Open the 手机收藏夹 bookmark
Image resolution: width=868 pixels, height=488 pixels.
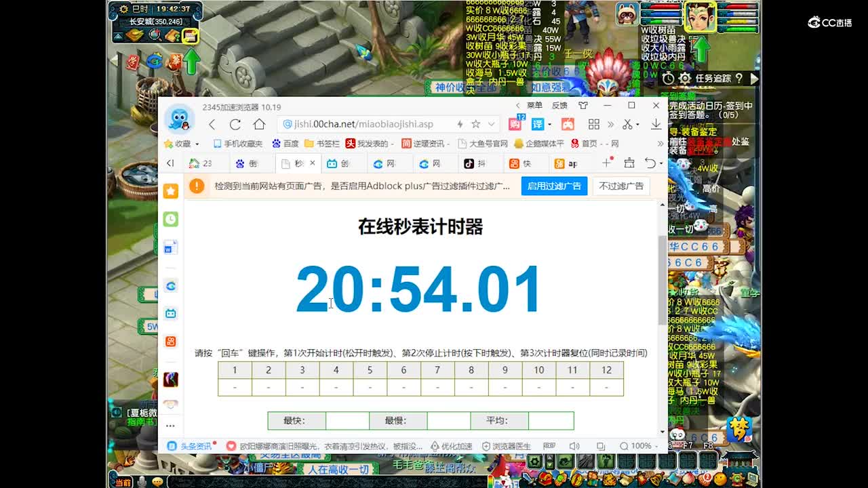pos(237,144)
